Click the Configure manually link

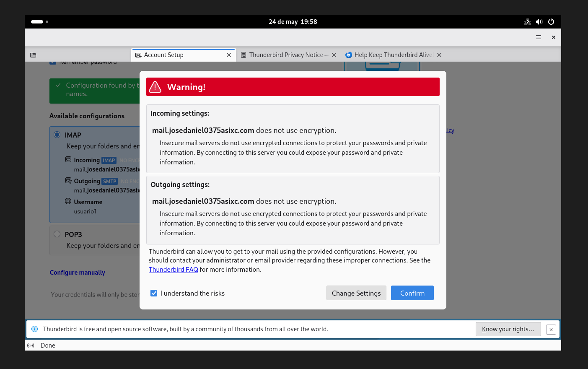tap(78, 273)
